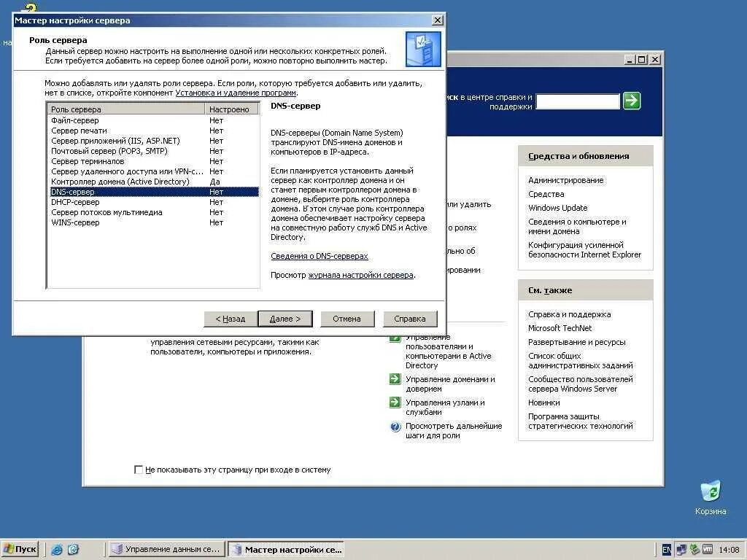Click 'Управления узлами и службами' link

pos(445,407)
